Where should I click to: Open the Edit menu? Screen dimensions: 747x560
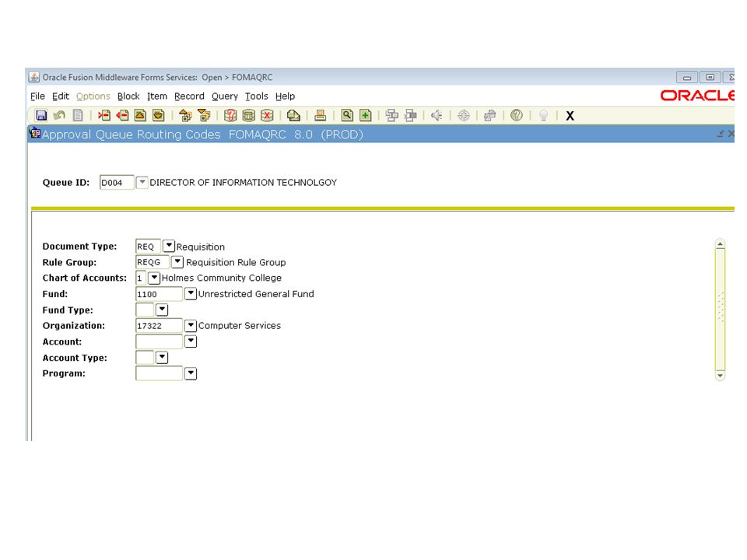[x=61, y=96]
